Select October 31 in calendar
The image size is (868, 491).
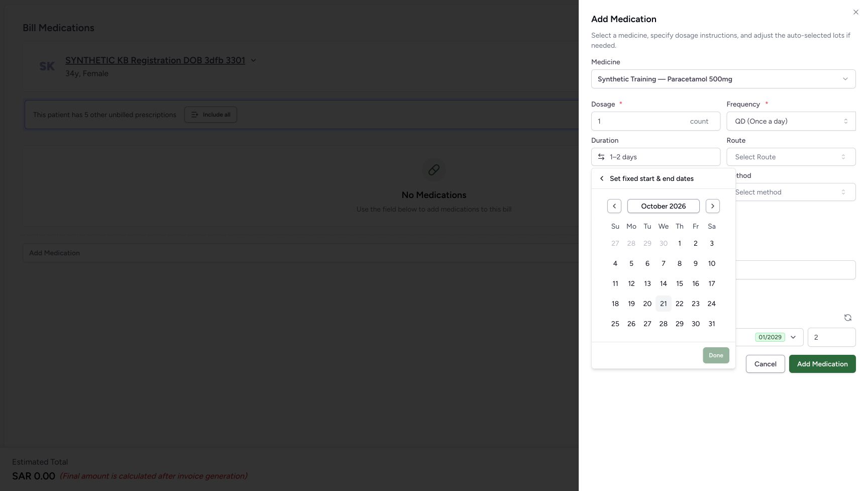[711, 324]
